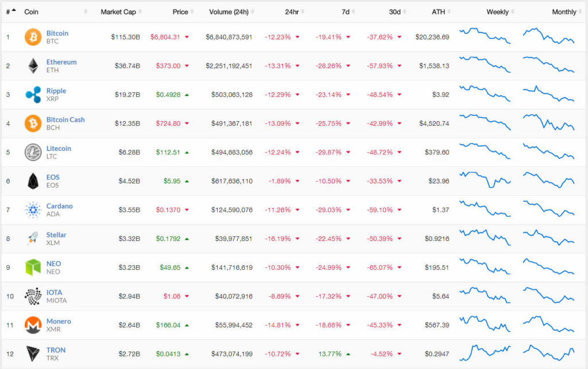Open the TRON coin link
588x369 pixels.
56,350
